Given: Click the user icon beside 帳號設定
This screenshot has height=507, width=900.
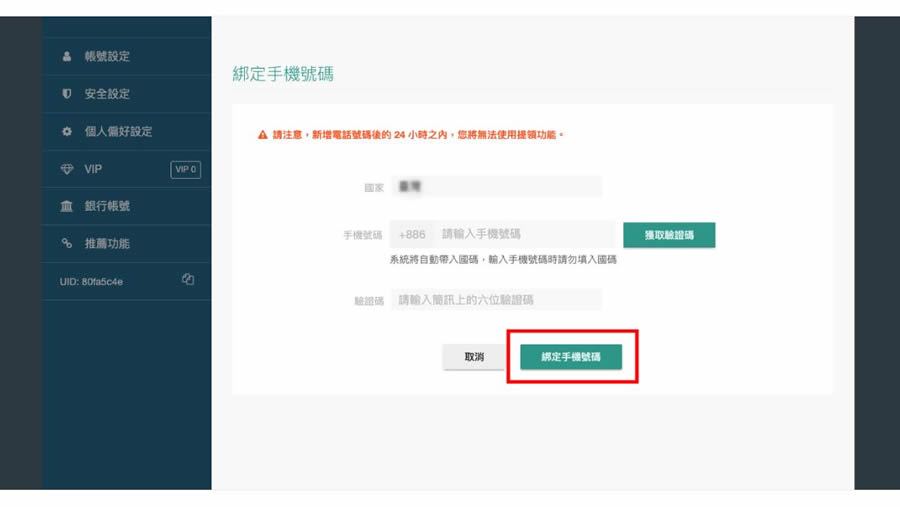Looking at the screenshot, I should pos(67,57).
